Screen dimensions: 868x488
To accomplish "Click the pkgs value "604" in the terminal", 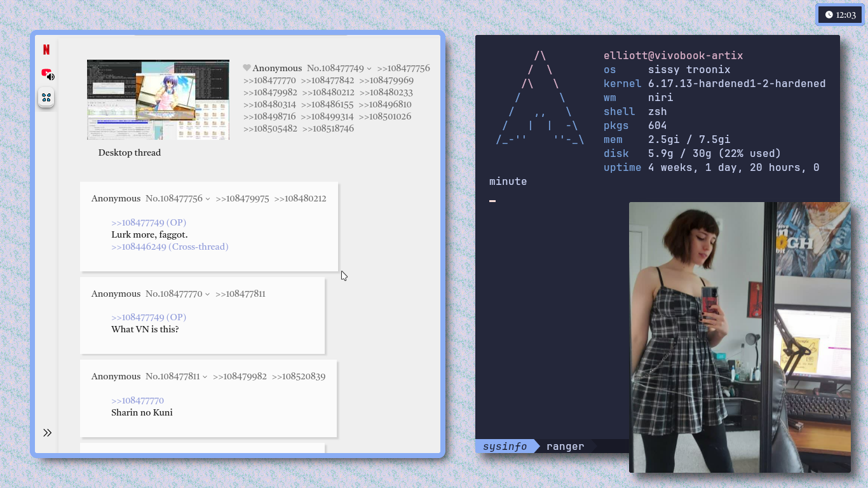I will pyautogui.click(x=658, y=125).
